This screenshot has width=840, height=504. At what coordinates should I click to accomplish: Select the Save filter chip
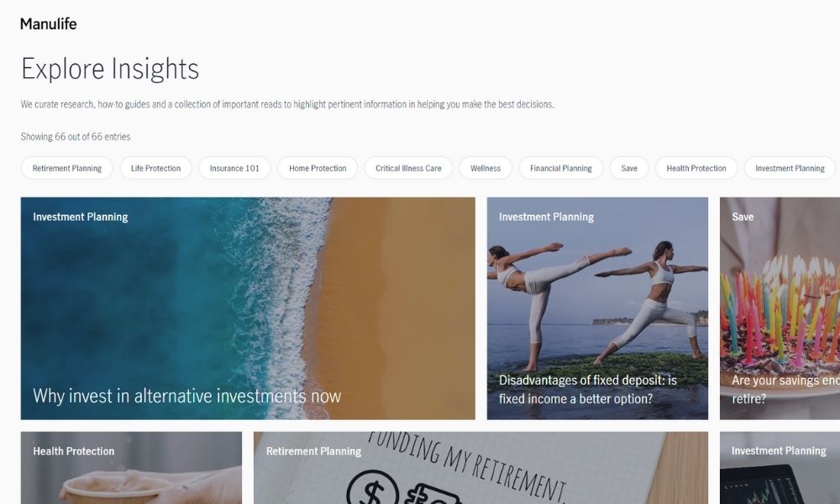tap(629, 168)
